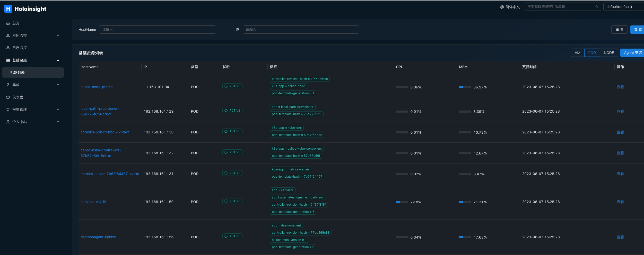The width and height of the screenshot is (644, 255).
Task: Click the 仪表盘 dashboard icon
Action: click(8, 97)
